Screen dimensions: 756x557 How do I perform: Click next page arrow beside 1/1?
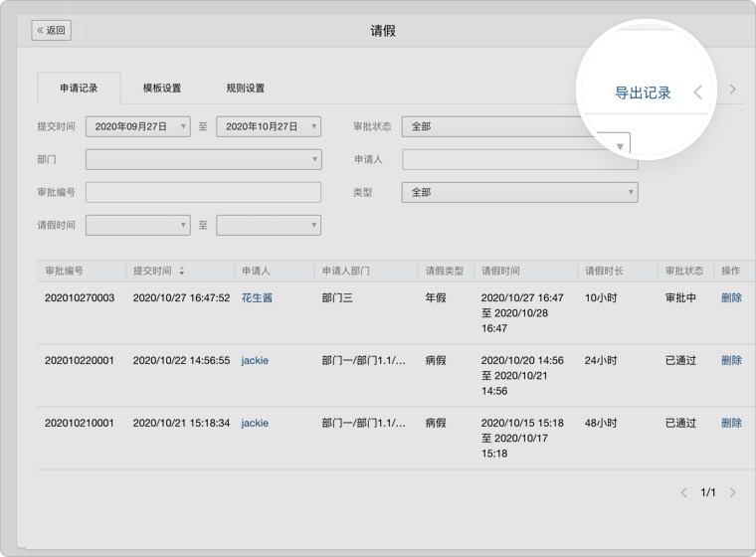(x=732, y=492)
